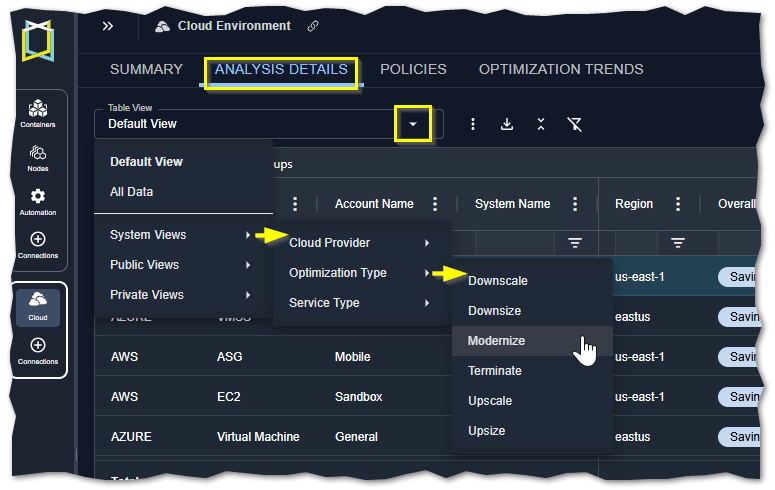Filter icon under System Name column
Image resolution: width=775 pixels, height=490 pixels.
coord(575,243)
